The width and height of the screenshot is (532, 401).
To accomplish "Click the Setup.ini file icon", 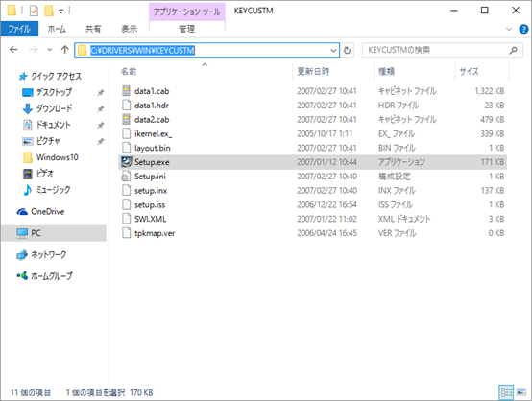I will (126, 177).
